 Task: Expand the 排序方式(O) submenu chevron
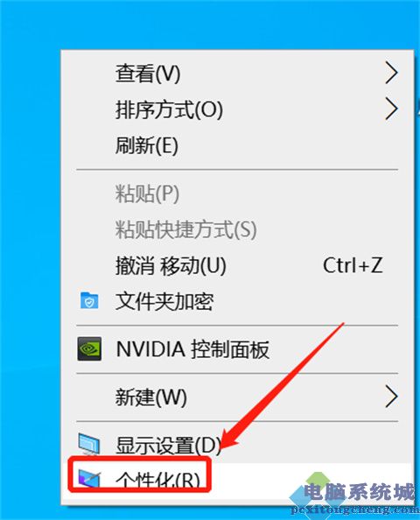[391, 109]
